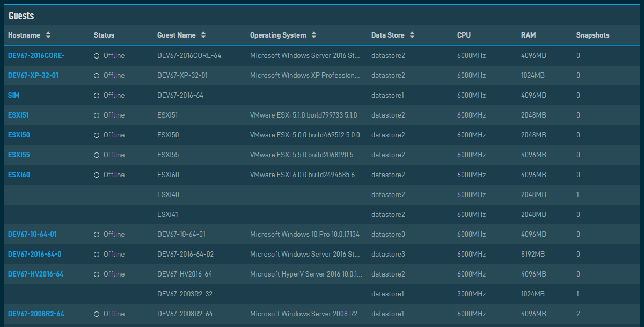This screenshot has width=644, height=327.
Task: Click datastore1 in the SIM row
Action: [388, 95]
